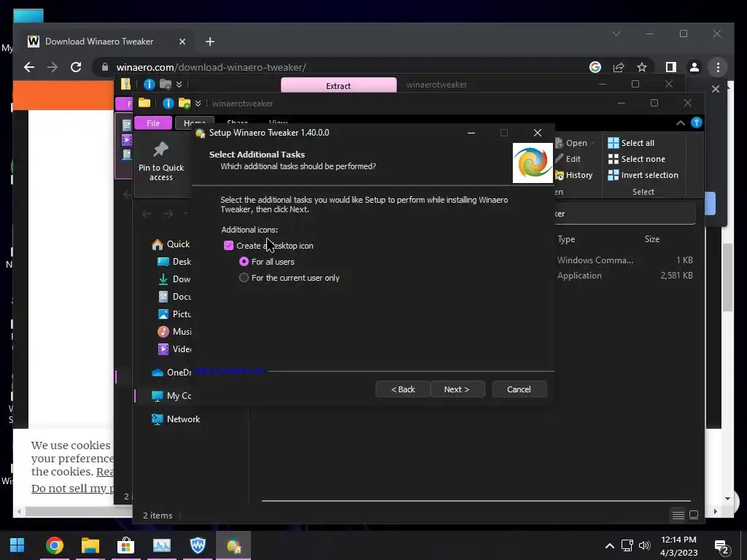Reload the Chrome page

click(x=76, y=67)
